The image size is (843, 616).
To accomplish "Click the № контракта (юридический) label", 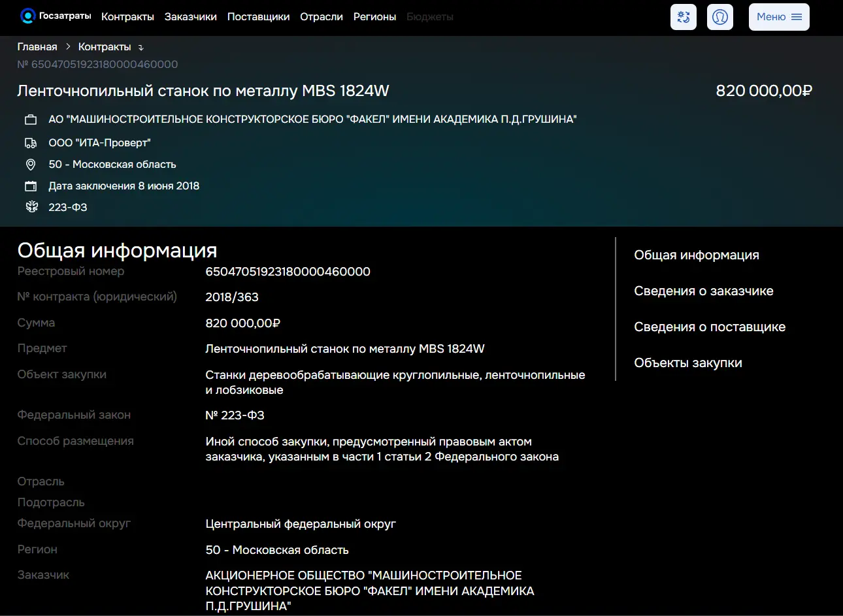I will pos(97,297).
